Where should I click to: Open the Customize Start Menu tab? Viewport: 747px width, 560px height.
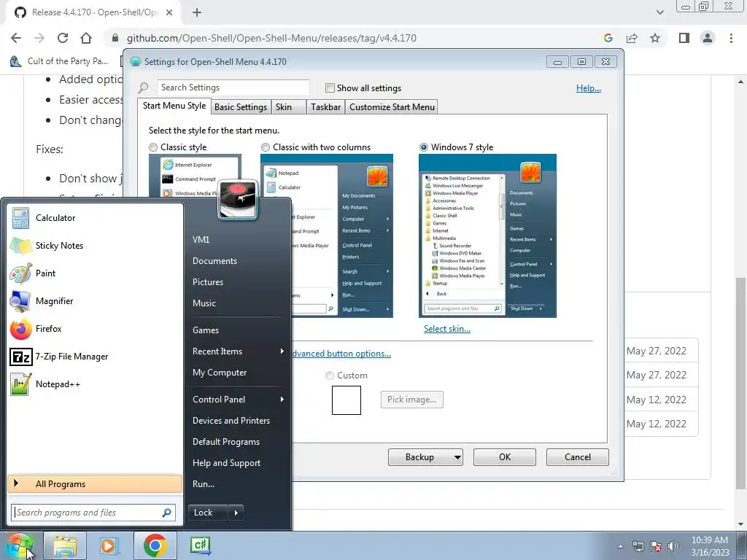(x=392, y=107)
